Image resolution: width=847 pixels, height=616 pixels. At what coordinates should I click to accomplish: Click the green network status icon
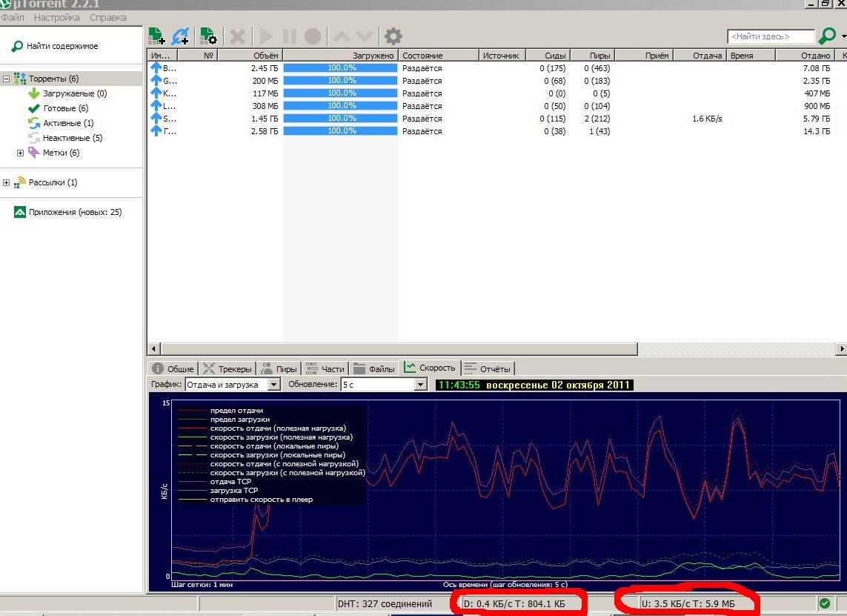[824, 603]
